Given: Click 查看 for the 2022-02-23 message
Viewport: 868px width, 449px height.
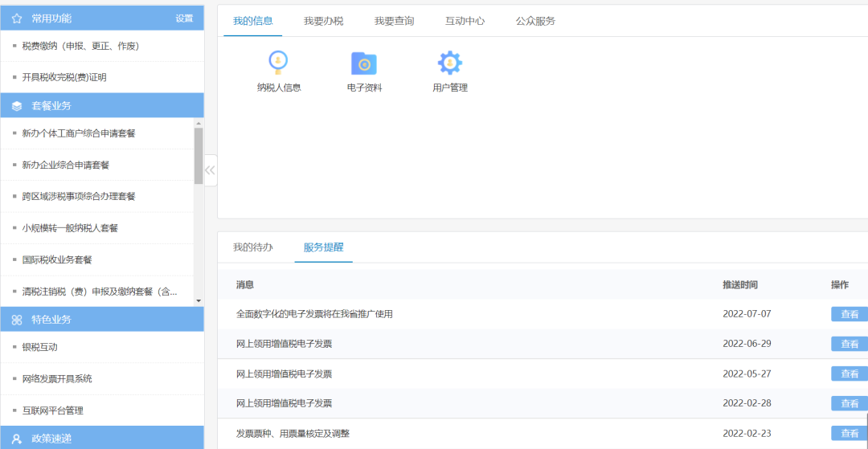Looking at the screenshot, I should tap(850, 433).
